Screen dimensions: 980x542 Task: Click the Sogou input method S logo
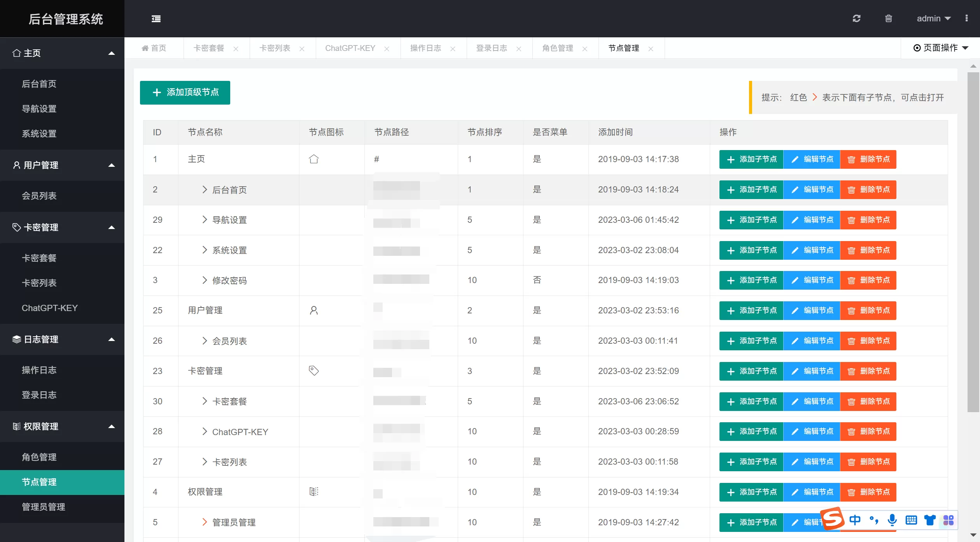click(832, 519)
